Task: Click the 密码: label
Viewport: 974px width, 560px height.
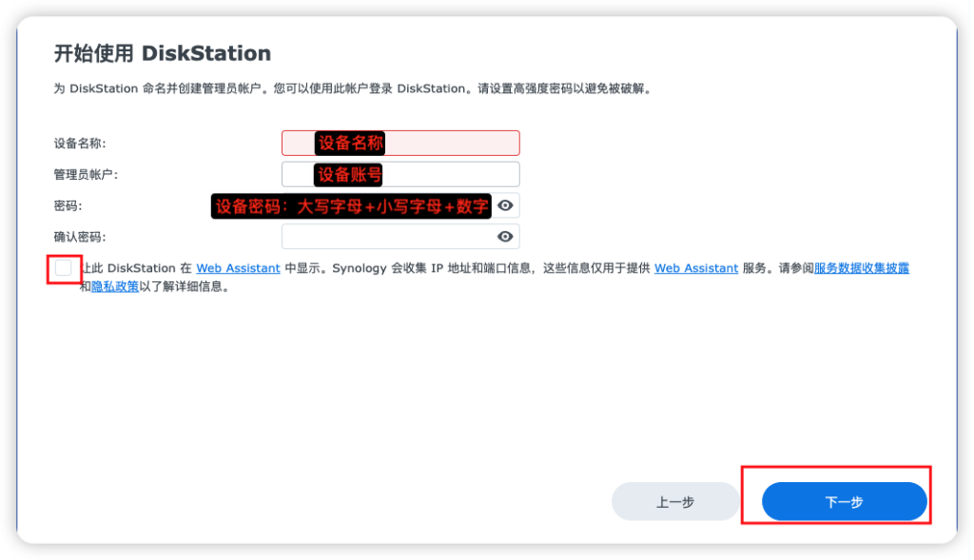Action: pyautogui.click(x=68, y=205)
